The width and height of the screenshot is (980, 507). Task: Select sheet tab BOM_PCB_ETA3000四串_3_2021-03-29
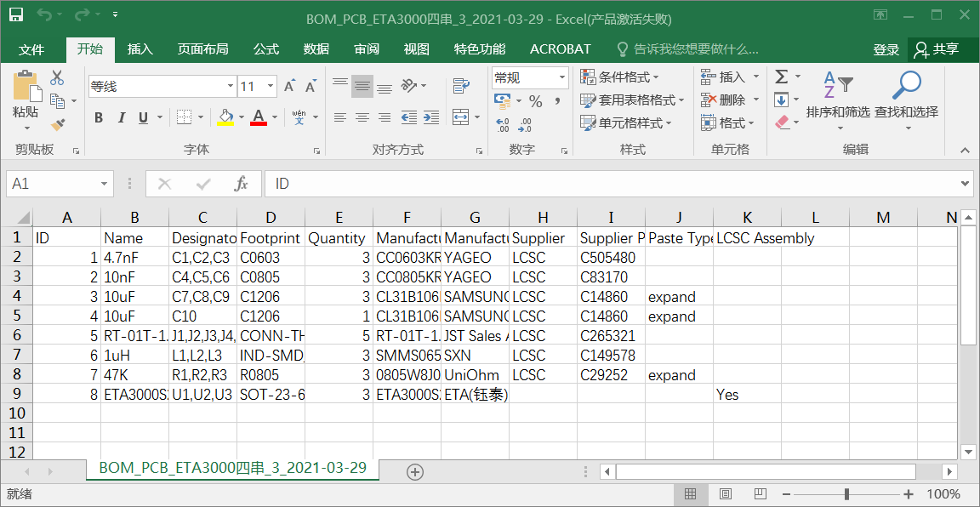point(232,468)
